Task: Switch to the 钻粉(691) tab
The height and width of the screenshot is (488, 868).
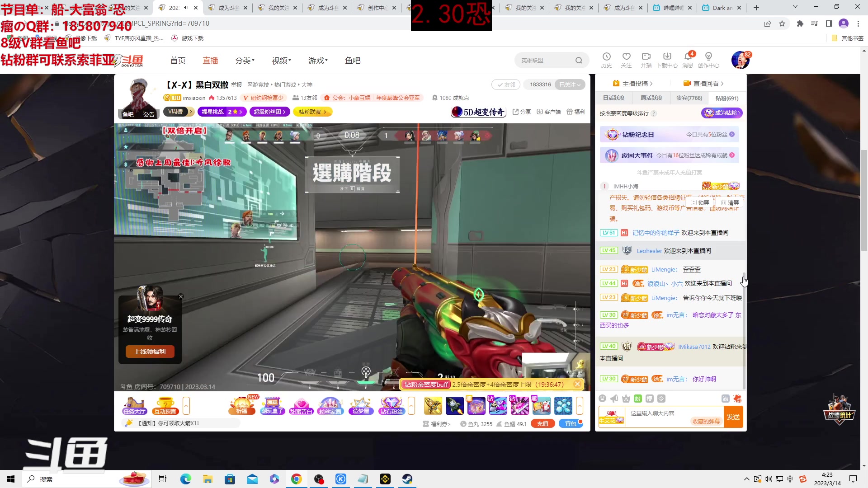Action: pos(726,98)
